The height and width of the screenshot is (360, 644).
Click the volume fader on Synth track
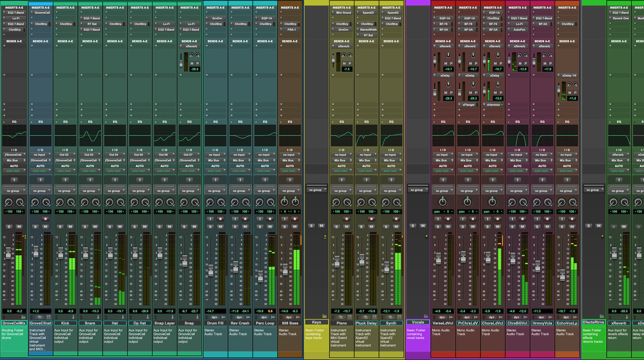[x=387, y=267]
